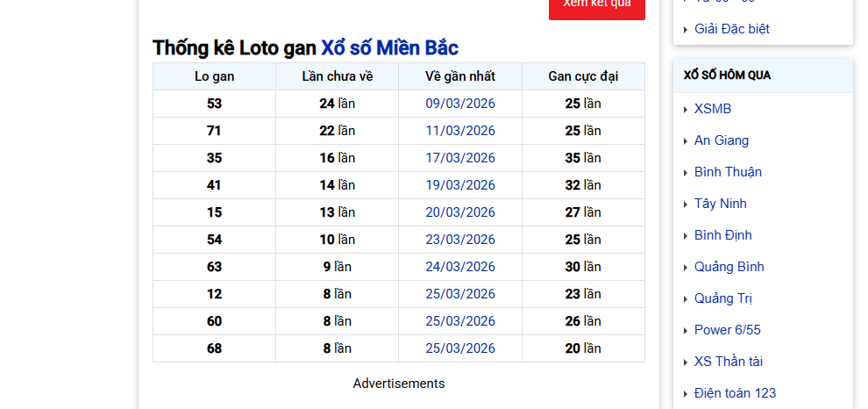
Task: Open the Power 6/55 link
Action: click(x=727, y=330)
